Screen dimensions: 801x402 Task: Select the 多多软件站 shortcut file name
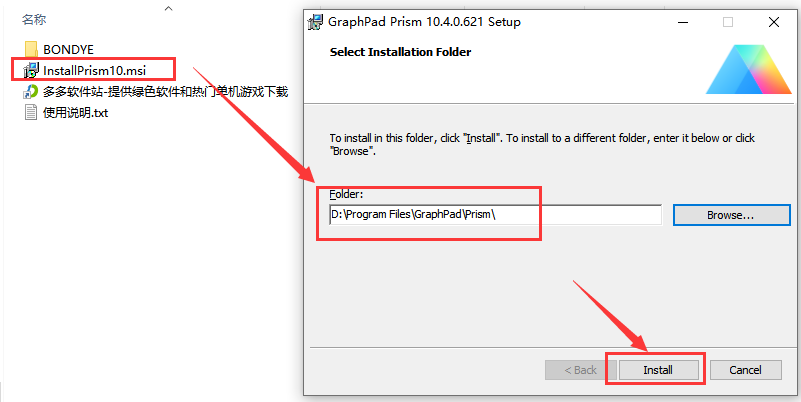coord(166,92)
